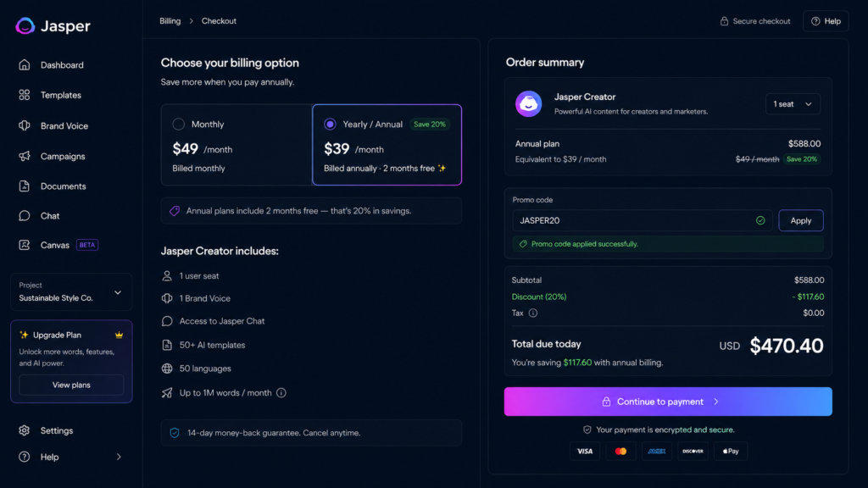Click the Continue to payment button

point(668,402)
